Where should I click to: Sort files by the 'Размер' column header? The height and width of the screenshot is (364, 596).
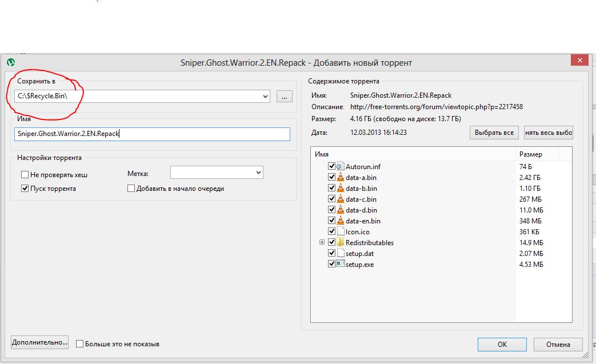tap(537, 154)
